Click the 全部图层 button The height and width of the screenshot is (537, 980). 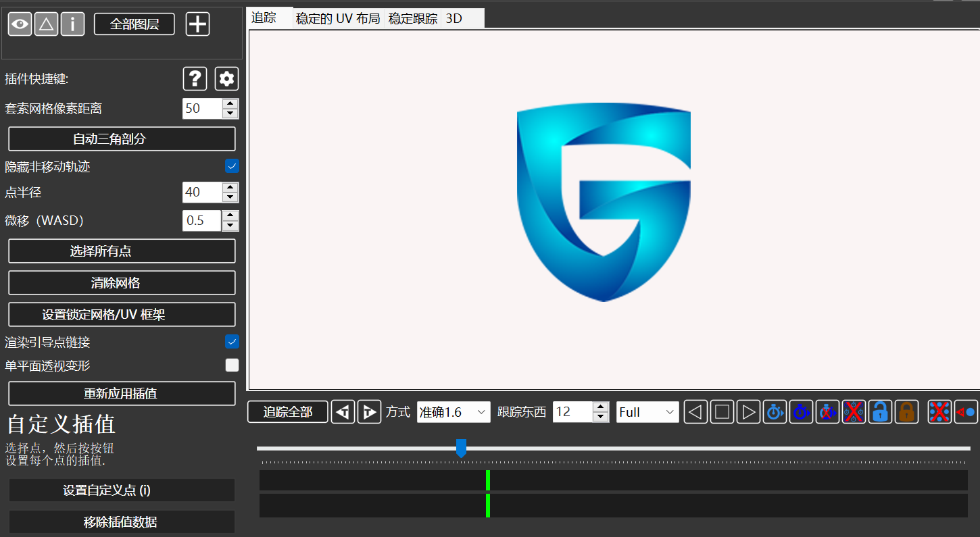point(134,24)
